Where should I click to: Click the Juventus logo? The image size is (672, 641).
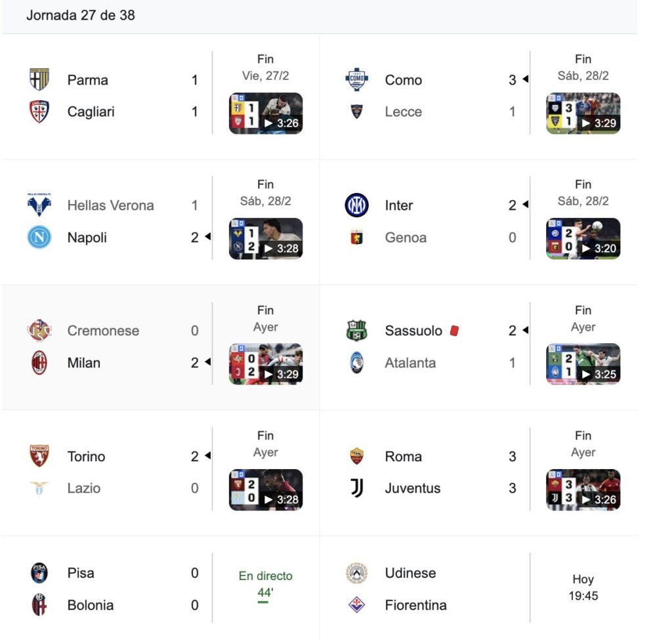(357, 488)
